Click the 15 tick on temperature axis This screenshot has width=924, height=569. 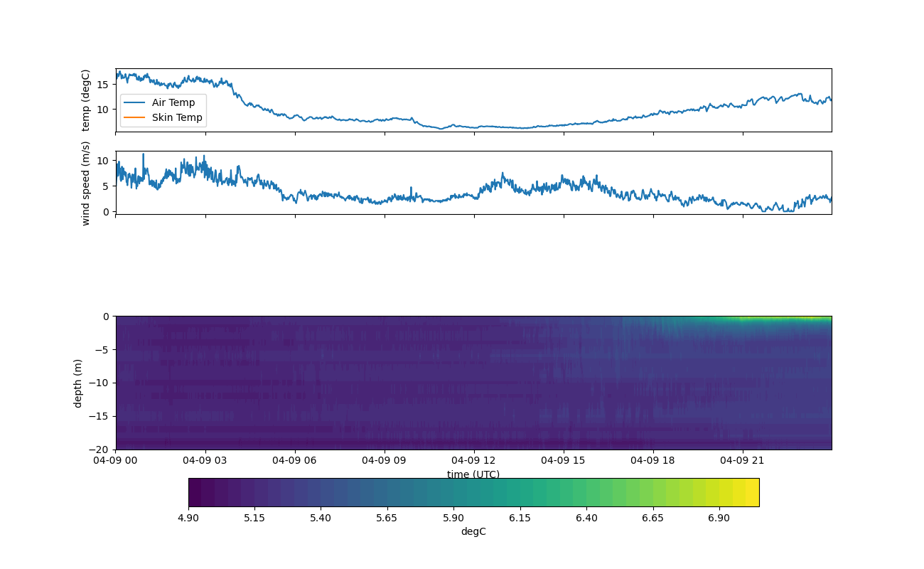[x=102, y=84]
